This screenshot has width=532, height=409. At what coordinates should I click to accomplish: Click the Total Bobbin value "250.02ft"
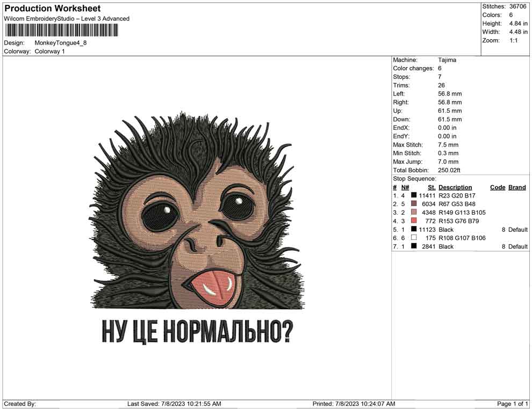[449, 170]
